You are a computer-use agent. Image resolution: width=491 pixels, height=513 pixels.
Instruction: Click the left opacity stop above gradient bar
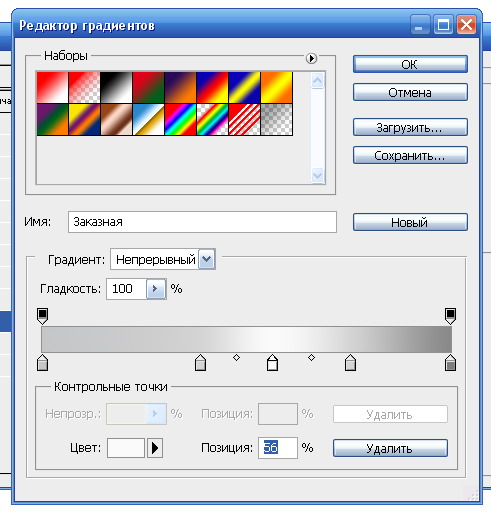42,316
